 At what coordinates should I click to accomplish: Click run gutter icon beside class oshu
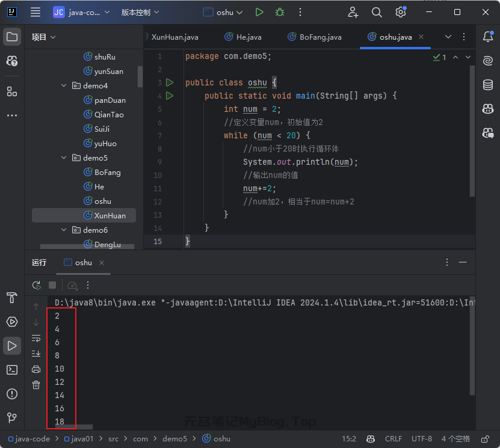click(170, 82)
